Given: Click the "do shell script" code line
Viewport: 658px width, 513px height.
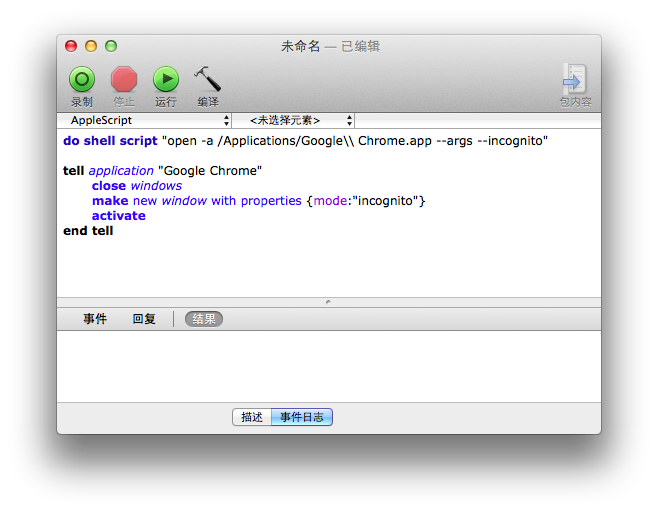Looking at the screenshot, I should pyautogui.click(x=306, y=141).
